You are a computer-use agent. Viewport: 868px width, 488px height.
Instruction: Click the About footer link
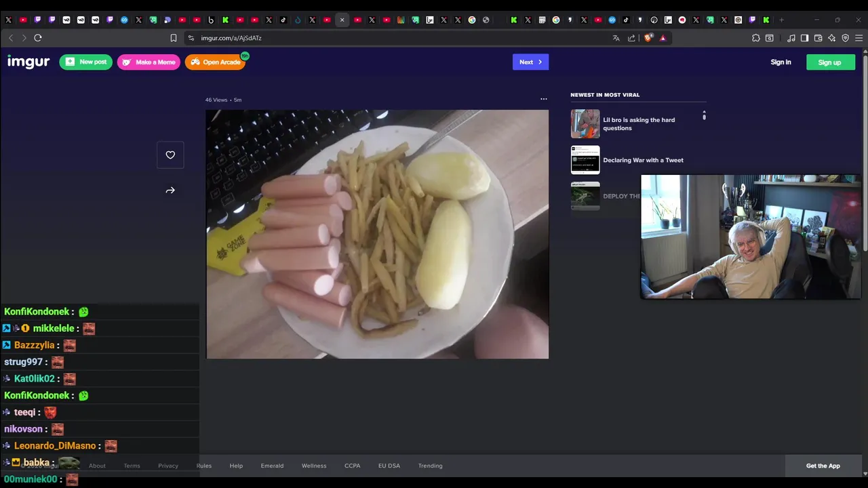tap(97, 466)
